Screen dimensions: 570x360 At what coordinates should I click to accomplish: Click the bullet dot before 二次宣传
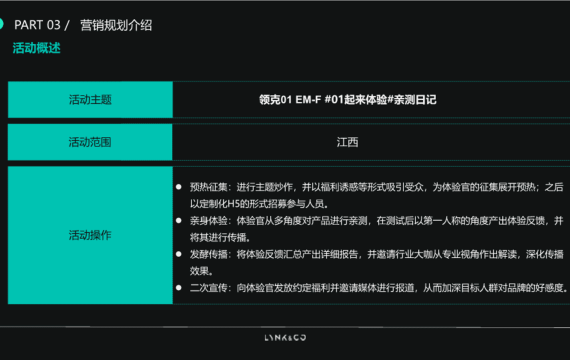click(x=178, y=288)
